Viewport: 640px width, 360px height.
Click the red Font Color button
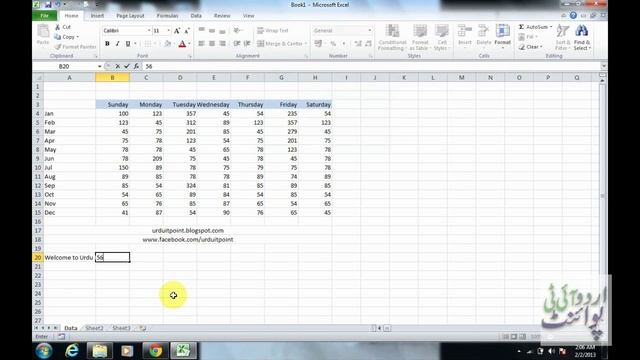click(182, 44)
